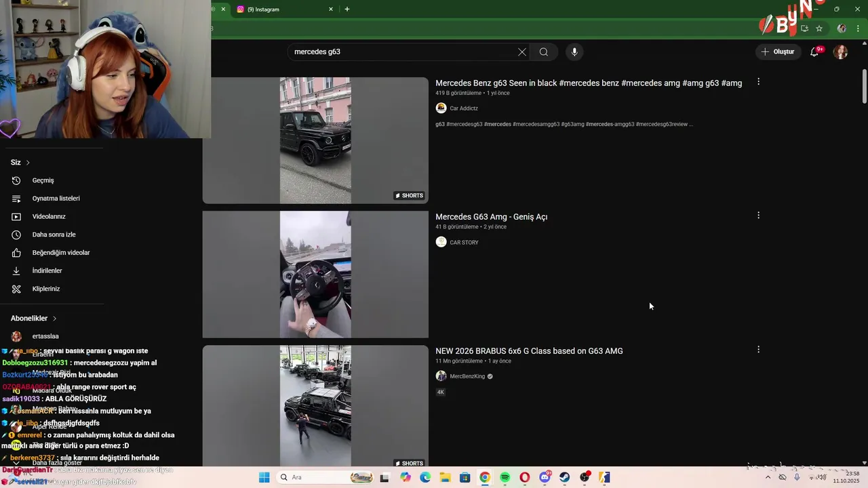
Task: Open the clock and date panel
Action: 846,477
